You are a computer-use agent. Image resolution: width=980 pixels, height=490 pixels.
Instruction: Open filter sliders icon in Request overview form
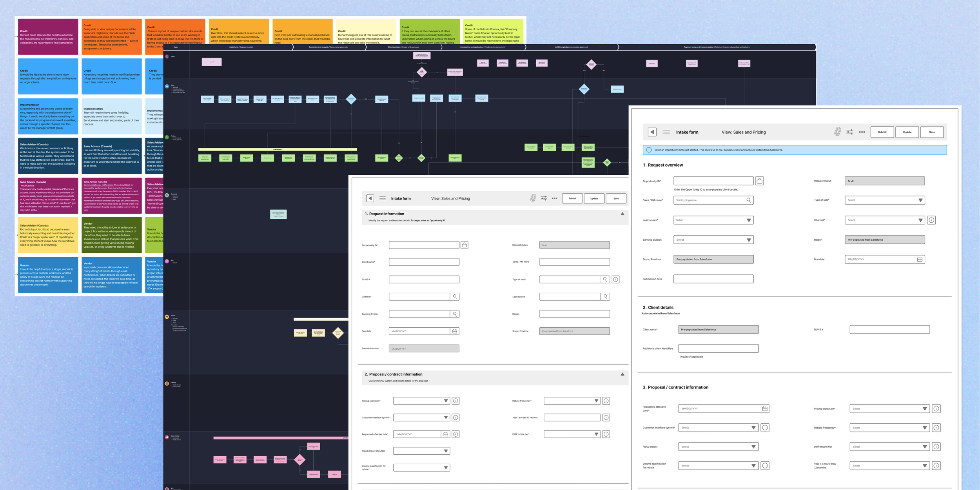point(849,132)
